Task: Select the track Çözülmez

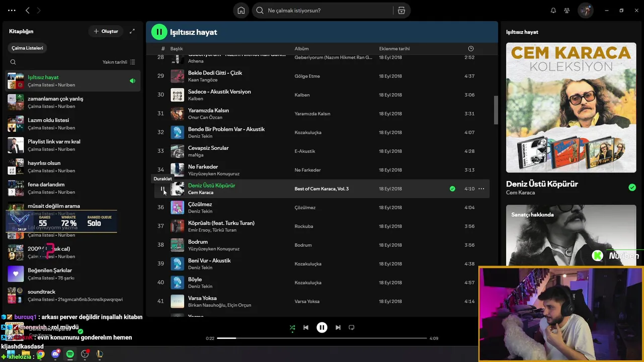Action: coord(200,204)
